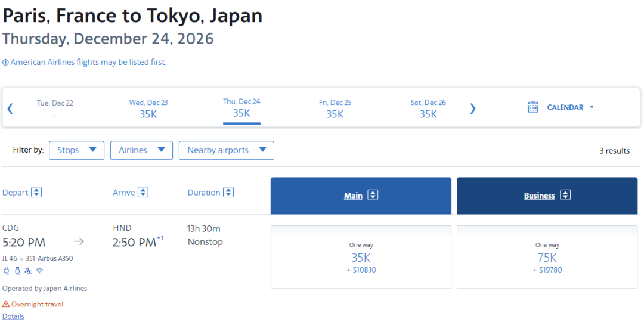Click the Thursday, December 24, 2026 heading
This screenshot has width=644, height=322.
point(108,39)
